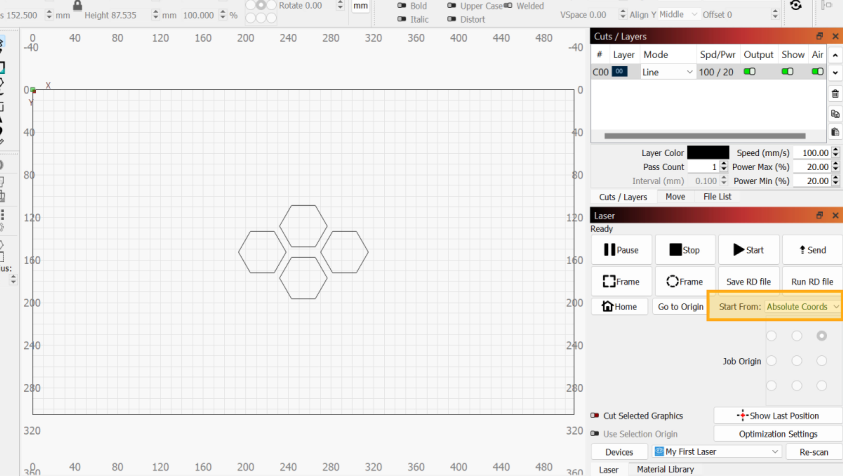The height and width of the screenshot is (476, 843).
Task: Enable Cut Selected Graphics toggle
Action: [596, 415]
